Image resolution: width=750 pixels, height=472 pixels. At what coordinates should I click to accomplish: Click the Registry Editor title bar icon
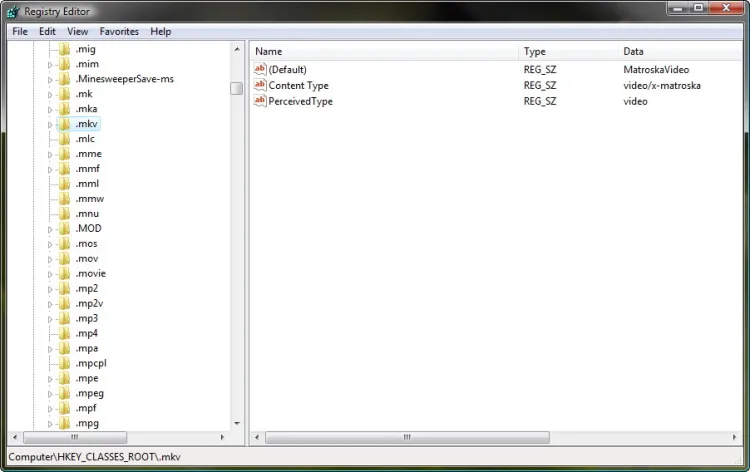pyautogui.click(x=14, y=12)
